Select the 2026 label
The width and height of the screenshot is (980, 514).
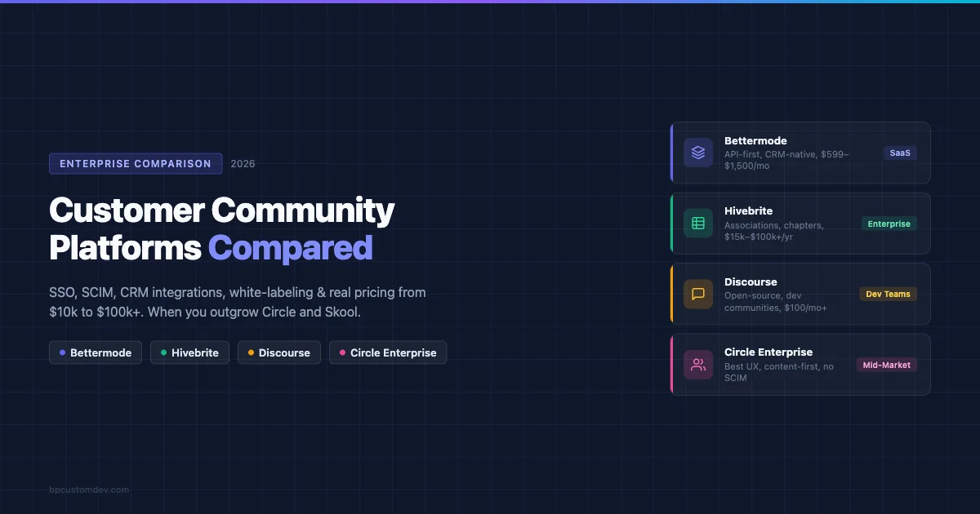pos(242,163)
